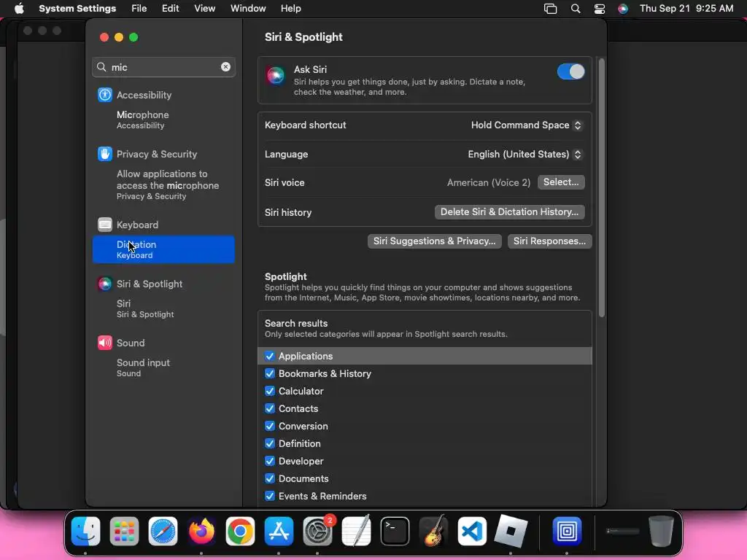Turn off the Ask Siri switch
This screenshot has width=747, height=560.
(570, 72)
